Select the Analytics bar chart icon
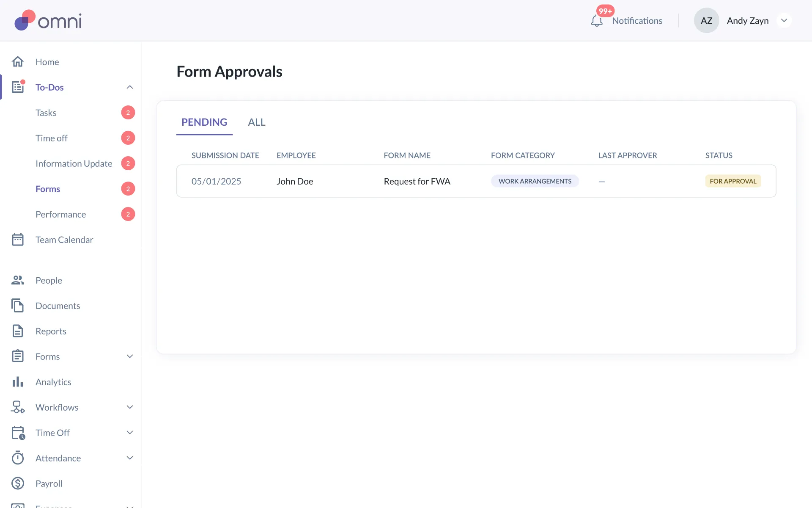 [x=18, y=382]
